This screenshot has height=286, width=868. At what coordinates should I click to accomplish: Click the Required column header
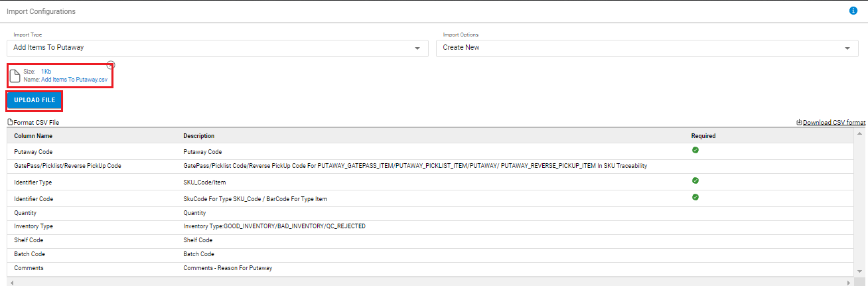point(703,136)
